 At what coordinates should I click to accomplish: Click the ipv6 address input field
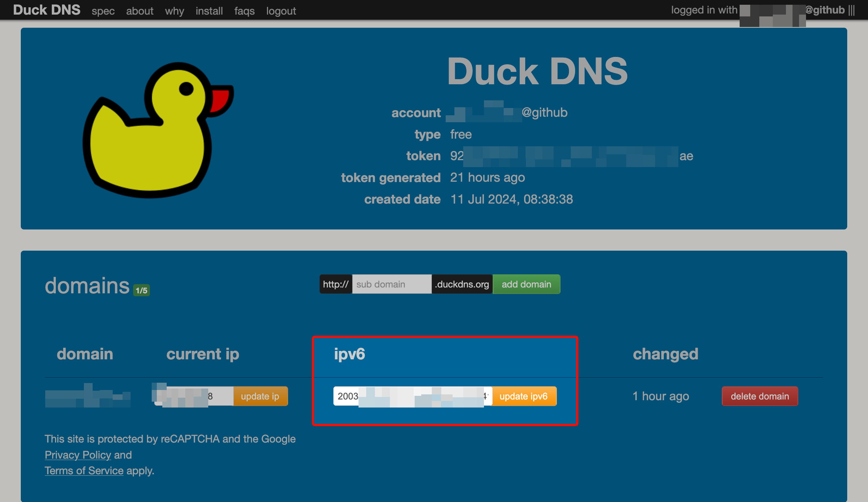pos(412,396)
